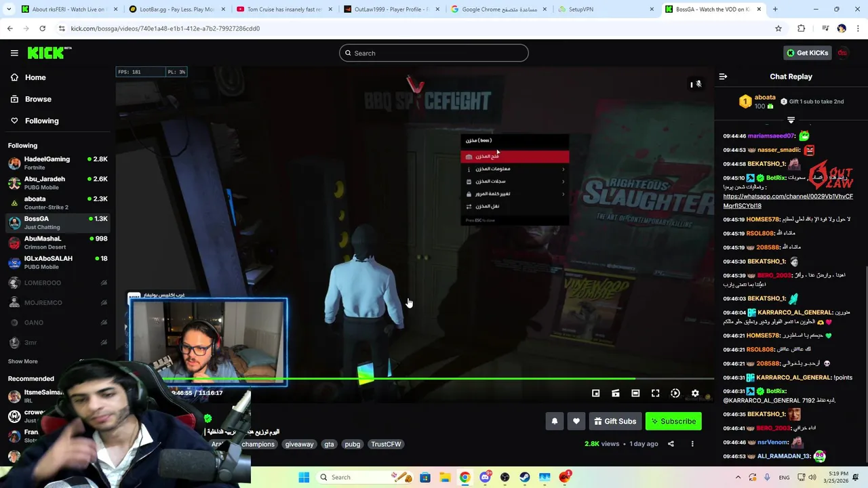Toggle follow heart button
Viewport: 868px width, 488px height.
(576, 421)
